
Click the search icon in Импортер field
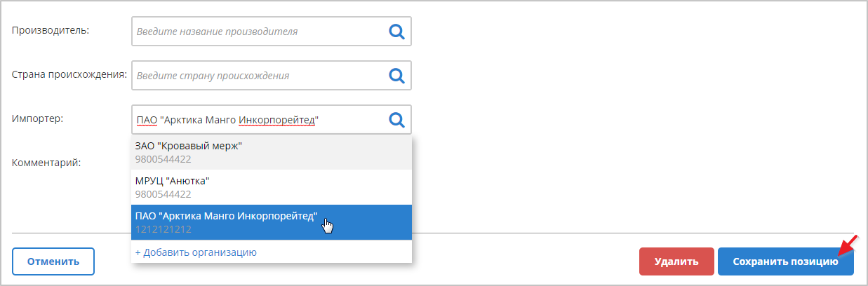[397, 120]
